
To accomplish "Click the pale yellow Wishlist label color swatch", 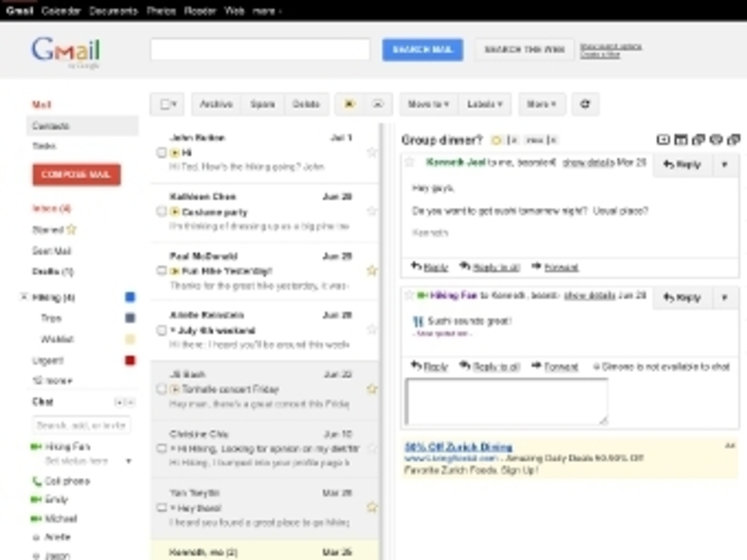I will click(130, 339).
